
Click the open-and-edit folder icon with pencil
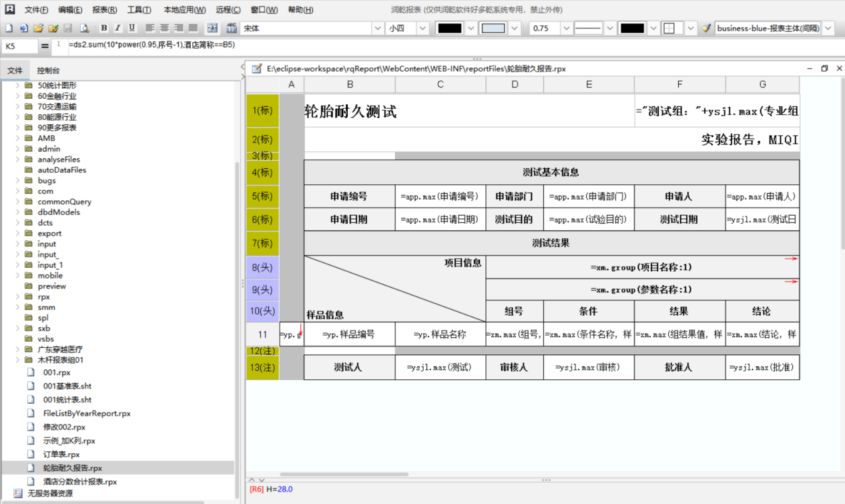tap(53, 28)
